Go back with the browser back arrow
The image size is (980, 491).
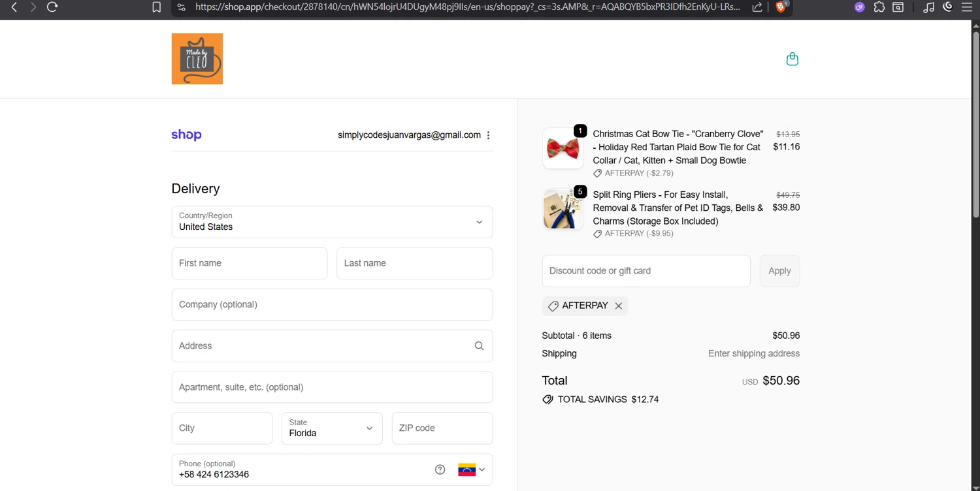coord(14,7)
